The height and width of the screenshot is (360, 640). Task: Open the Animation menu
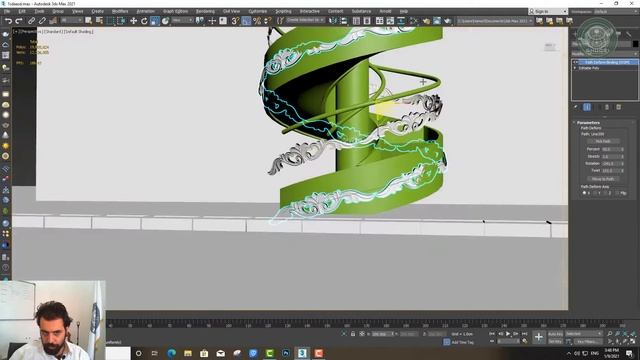pos(145,11)
